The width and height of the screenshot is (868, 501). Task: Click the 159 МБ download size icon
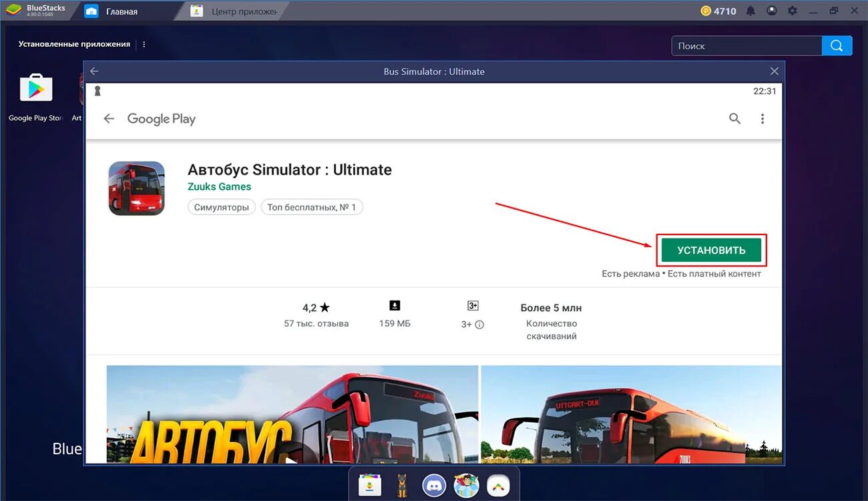pos(395,305)
